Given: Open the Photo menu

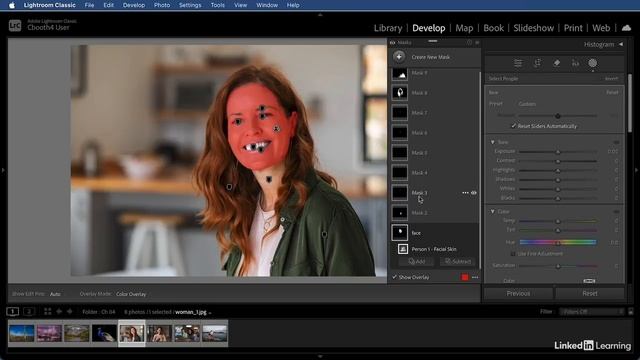Looking at the screenshot, I should click(x=162, y=5).
